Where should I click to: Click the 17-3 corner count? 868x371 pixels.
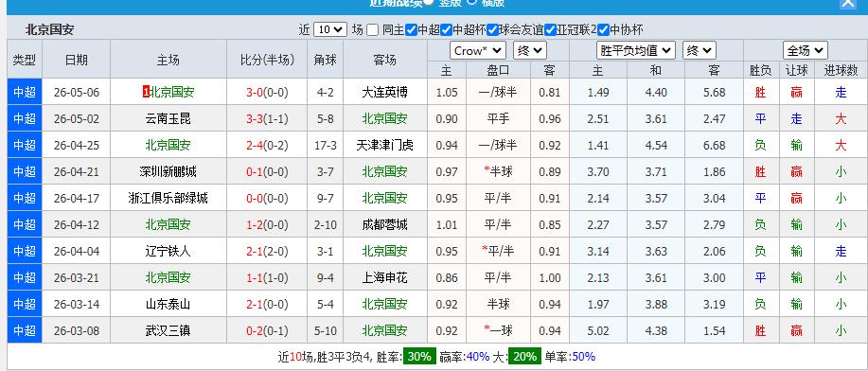click(326, 146)
